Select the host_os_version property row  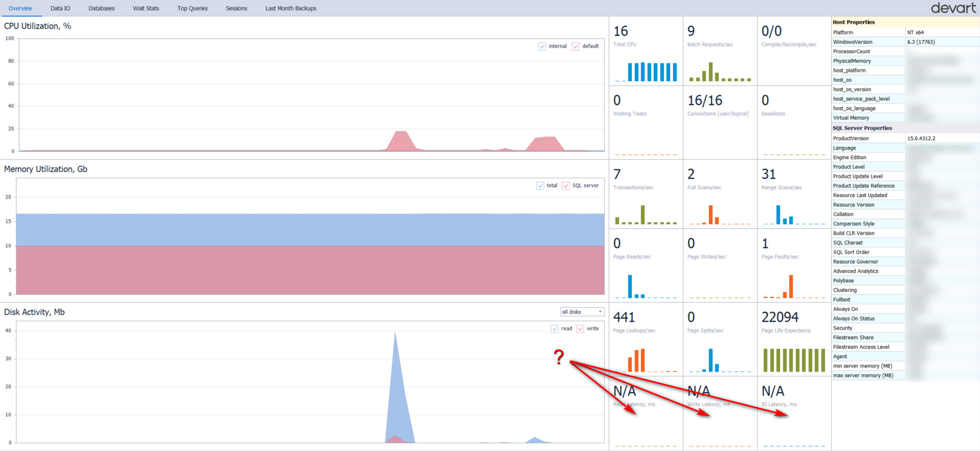tap(905, 90)
